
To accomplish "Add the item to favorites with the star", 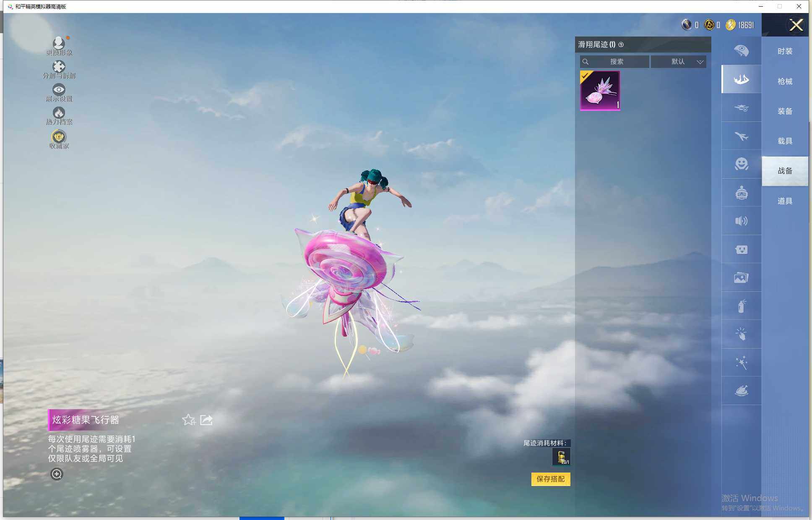I will [188, 420].
